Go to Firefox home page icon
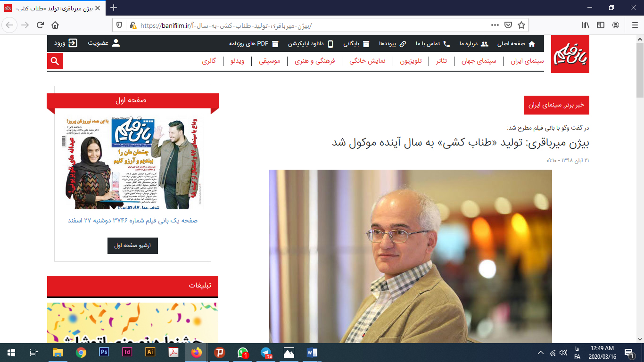The image size is (644, 362). point(55,25)
